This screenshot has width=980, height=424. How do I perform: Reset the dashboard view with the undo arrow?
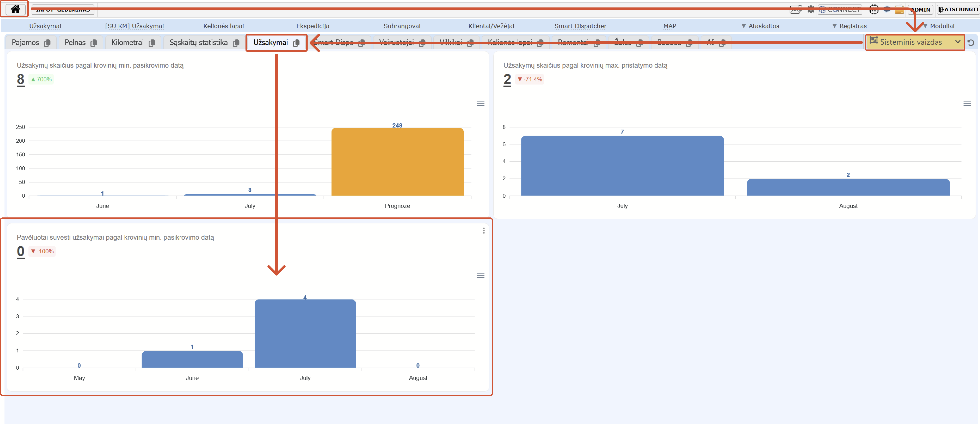coord(971,43)
